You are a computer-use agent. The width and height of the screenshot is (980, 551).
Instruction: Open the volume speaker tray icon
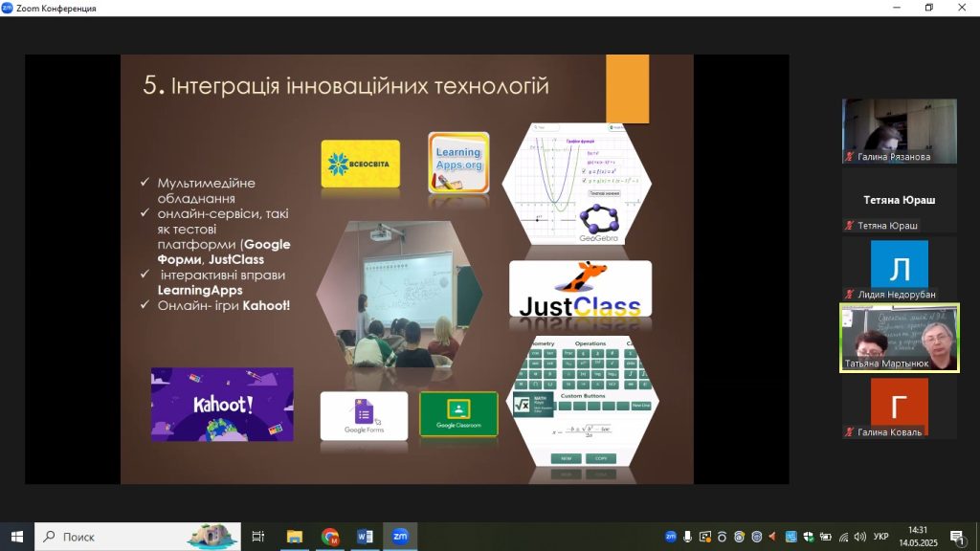tap(860, 537)
